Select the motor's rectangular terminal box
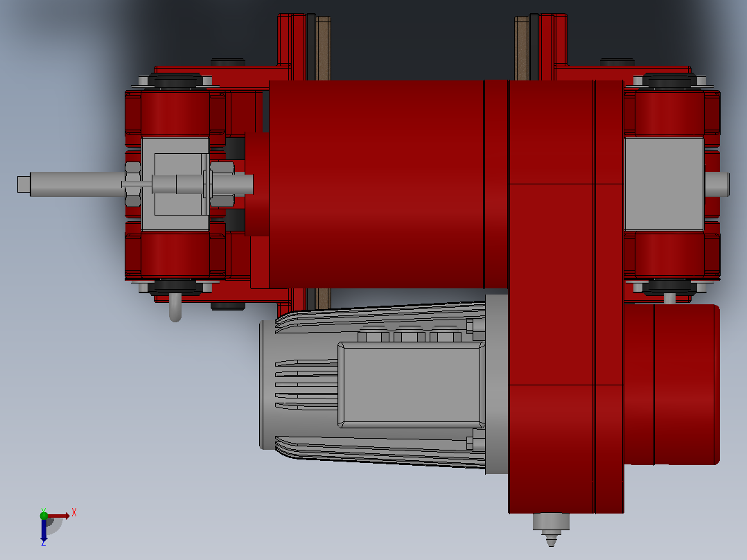747x560 pixels. click(x=411, y=385)
